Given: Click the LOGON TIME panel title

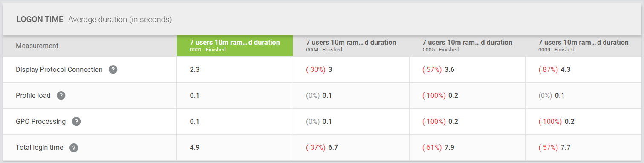Looking at the screenshot, I should 40,20.
